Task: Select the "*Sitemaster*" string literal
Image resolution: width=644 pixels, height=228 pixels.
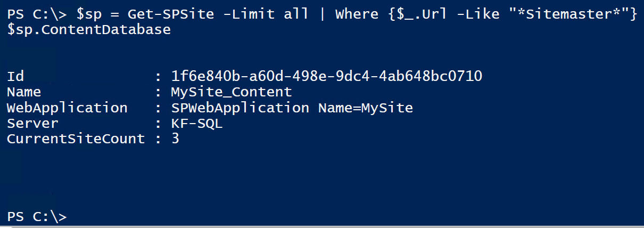Action: 566,14
